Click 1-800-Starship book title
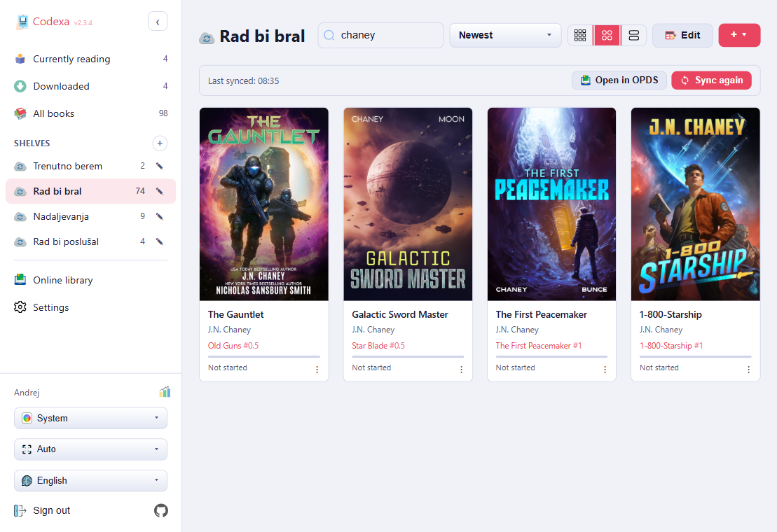This screenshot has height=532, width=777. [x=671, y=314]
